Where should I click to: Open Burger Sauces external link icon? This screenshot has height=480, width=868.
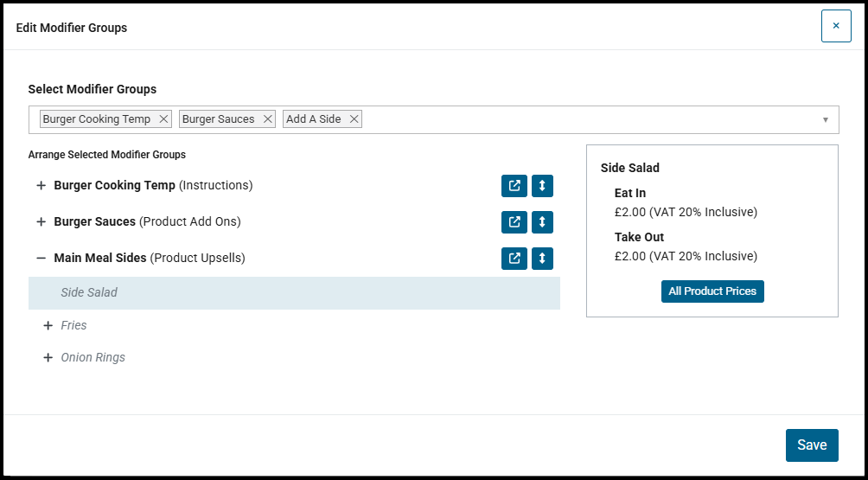coord(514,222)
